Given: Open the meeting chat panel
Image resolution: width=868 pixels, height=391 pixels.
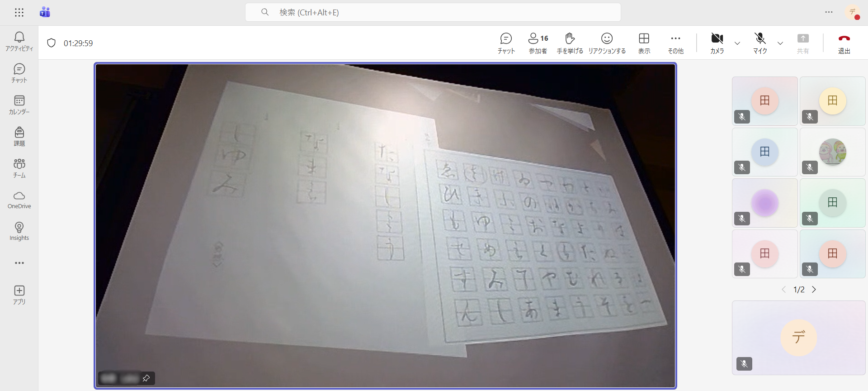Looking at the screenshot, I should point(506,43).
